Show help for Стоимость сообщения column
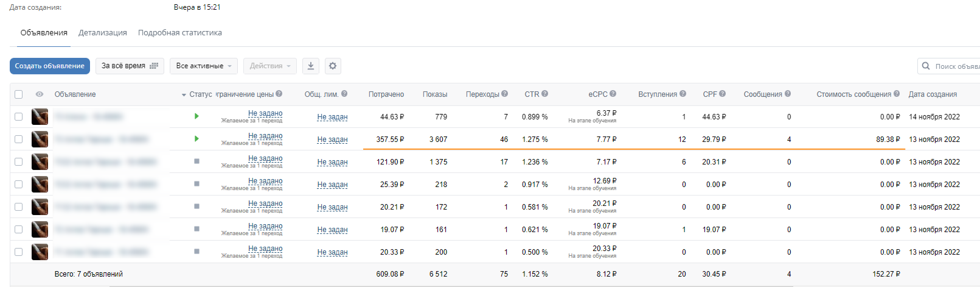 (x=897, y=94)
